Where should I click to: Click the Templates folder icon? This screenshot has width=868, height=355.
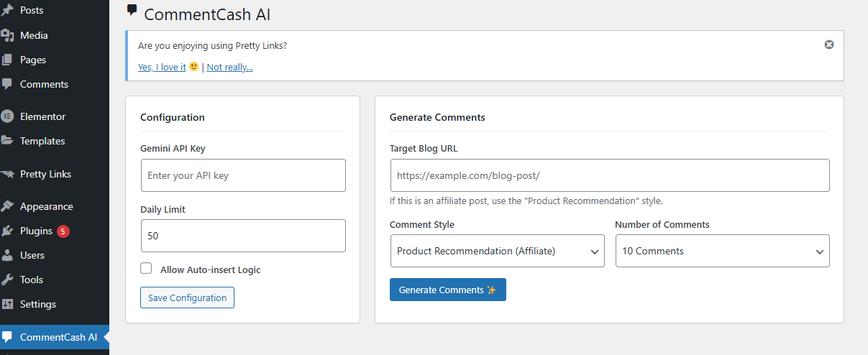click(x=7, y=141)
